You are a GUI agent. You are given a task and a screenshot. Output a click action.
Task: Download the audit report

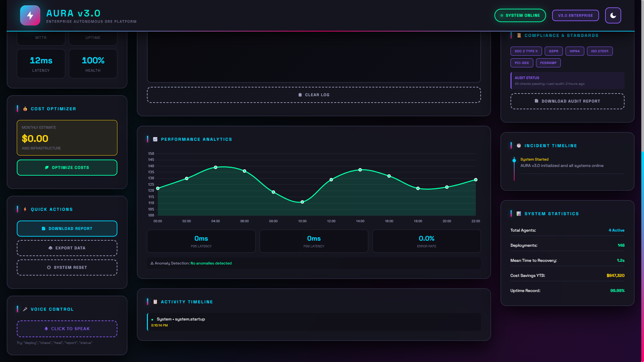(x=567, y=101)
